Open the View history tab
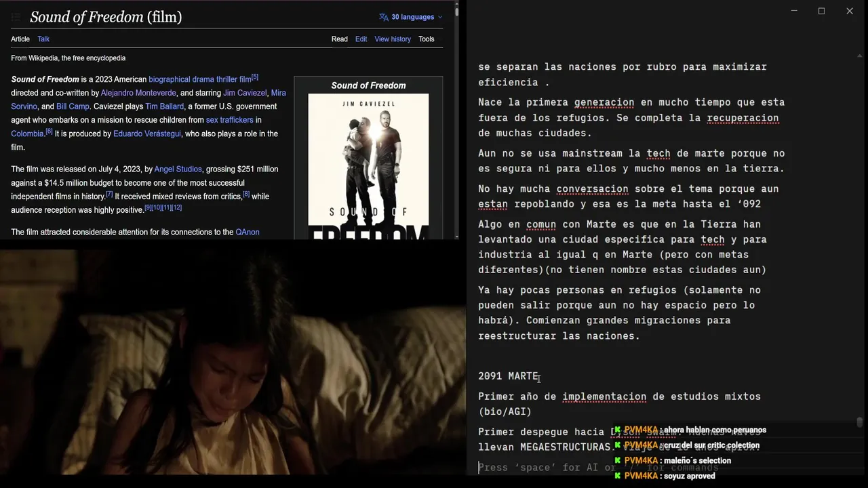This screenshot has width=868, height=488. [x=393, y=39]
